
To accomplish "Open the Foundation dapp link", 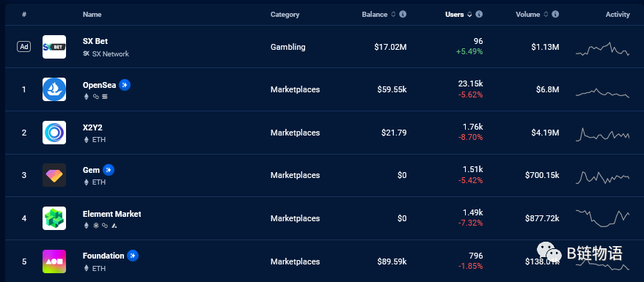I will click(103, 256).
